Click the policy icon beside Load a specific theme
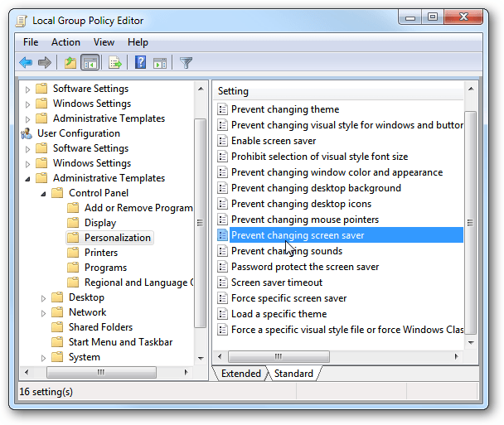This screenshot has height=425, width=504. coord(222,314)
